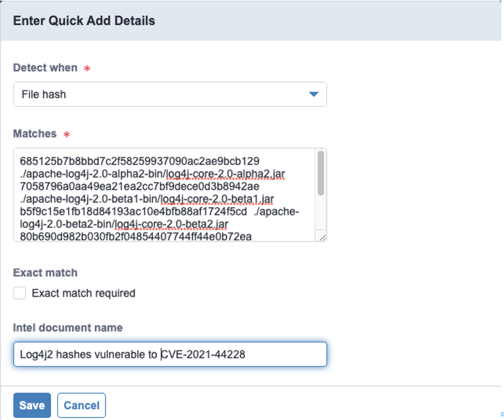Screen dimensions: 504x420
Task: Click the scrollbar track below the thumb
Action: tap(320, 212)
